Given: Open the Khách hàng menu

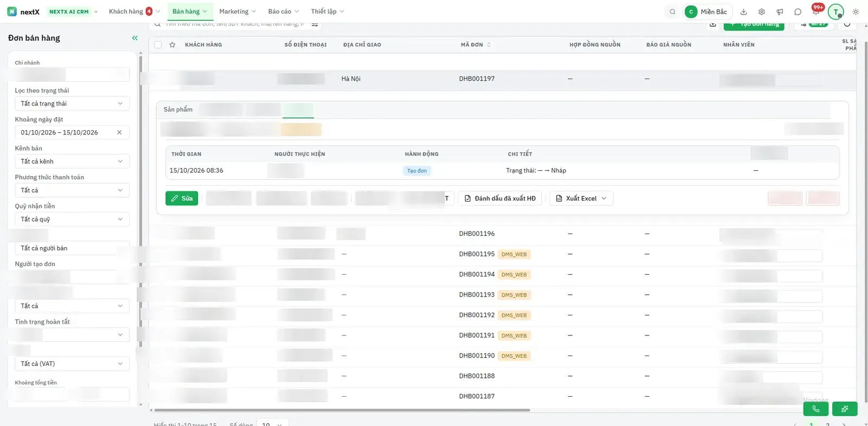Looking at the screenshot, I should [134, 11].
